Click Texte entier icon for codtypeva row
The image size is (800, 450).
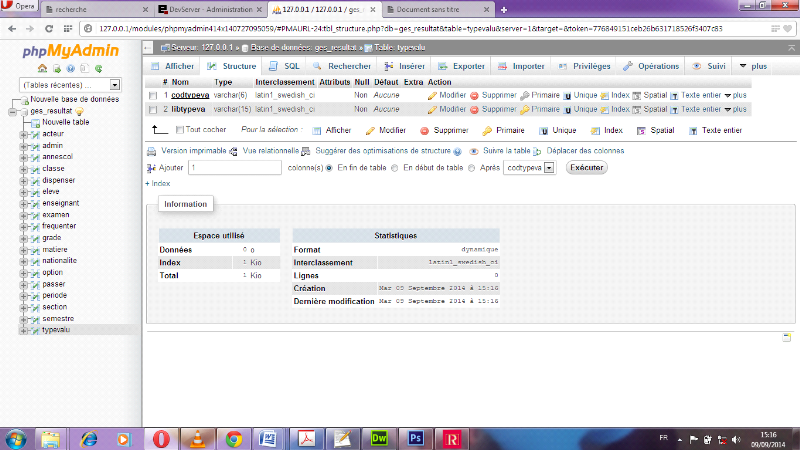click(x=674, y=95)
